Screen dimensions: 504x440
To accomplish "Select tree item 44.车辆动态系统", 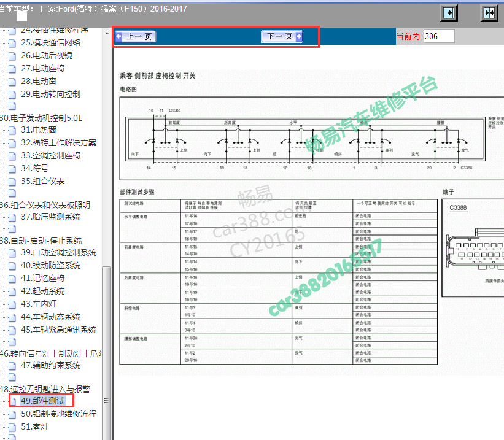I will (x=50, y=317).
